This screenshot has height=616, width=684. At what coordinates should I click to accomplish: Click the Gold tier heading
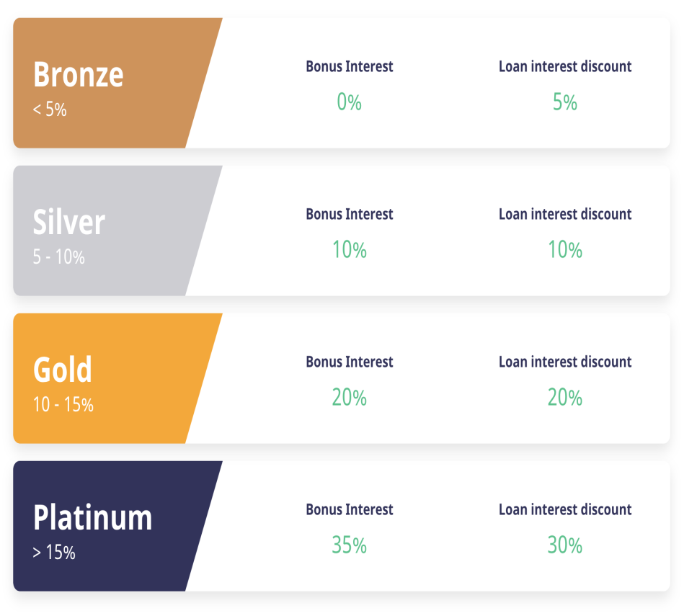click(63, 370)
